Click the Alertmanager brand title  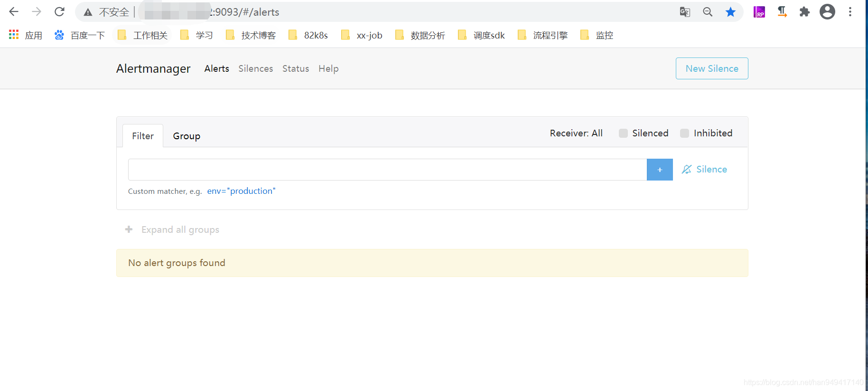pos(153,68)
